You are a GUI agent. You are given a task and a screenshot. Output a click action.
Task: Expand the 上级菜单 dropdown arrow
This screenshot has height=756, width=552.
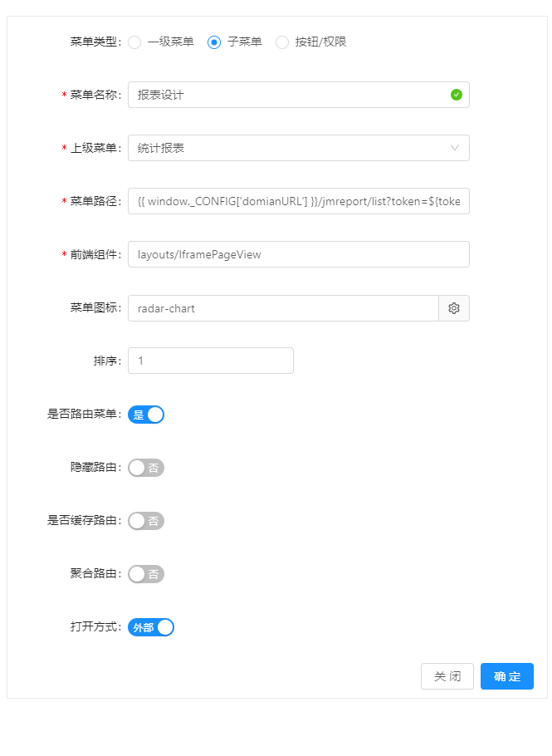tap(454, 148)
